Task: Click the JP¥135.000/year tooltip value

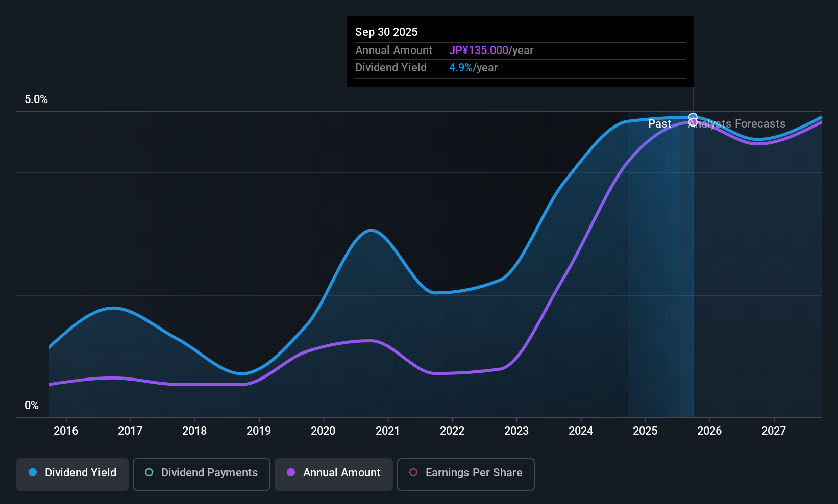Action: [491, 51]
